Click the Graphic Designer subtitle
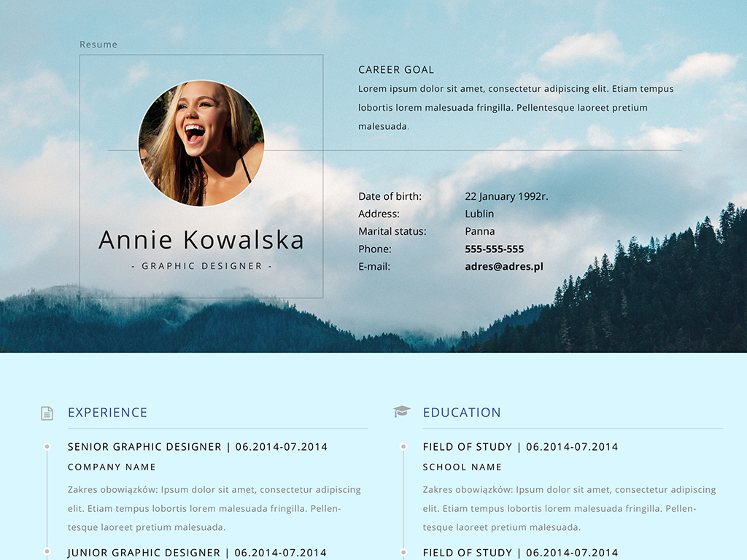This screenshot has height=560, width=747. click(201, 266)
